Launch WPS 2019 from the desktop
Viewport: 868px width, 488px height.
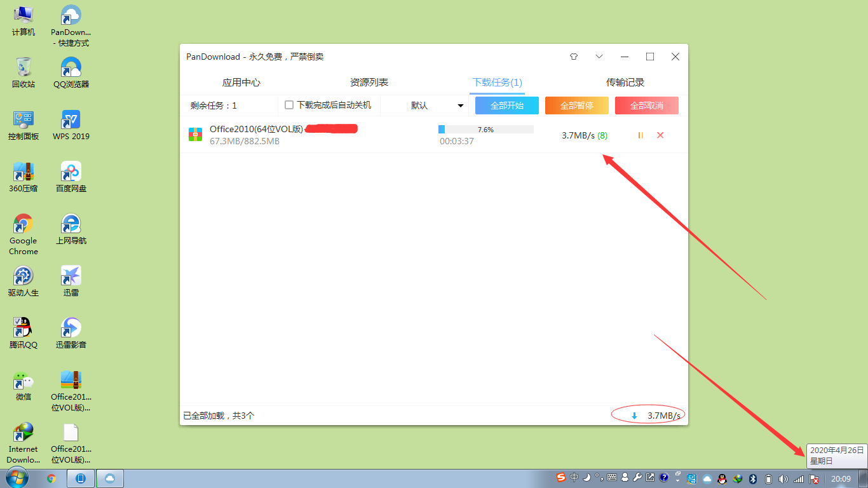[x=71, y=125]
